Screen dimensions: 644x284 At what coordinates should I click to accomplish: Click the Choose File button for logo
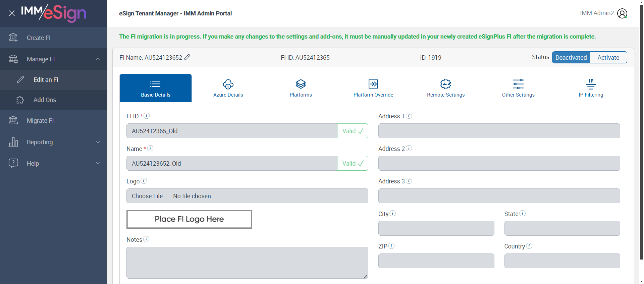[x=147, y=196]
